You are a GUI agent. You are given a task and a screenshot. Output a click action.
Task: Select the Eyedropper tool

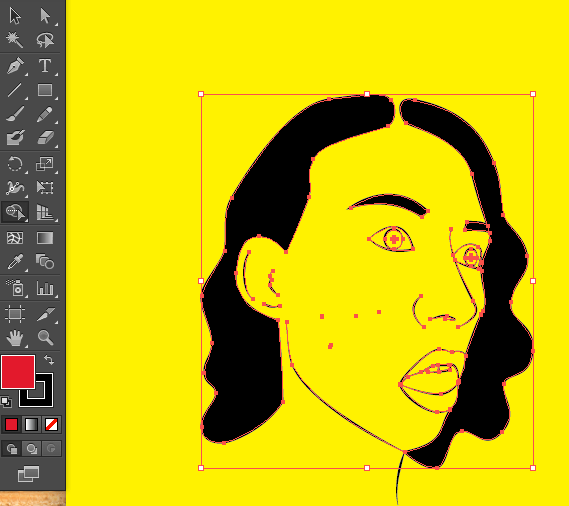[x=15, y=262]
